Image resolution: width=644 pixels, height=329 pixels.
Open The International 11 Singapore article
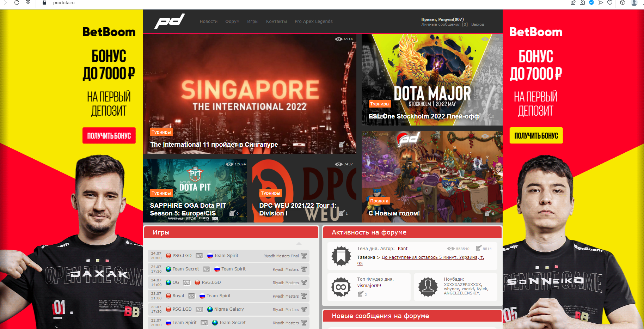click(214, 145)
